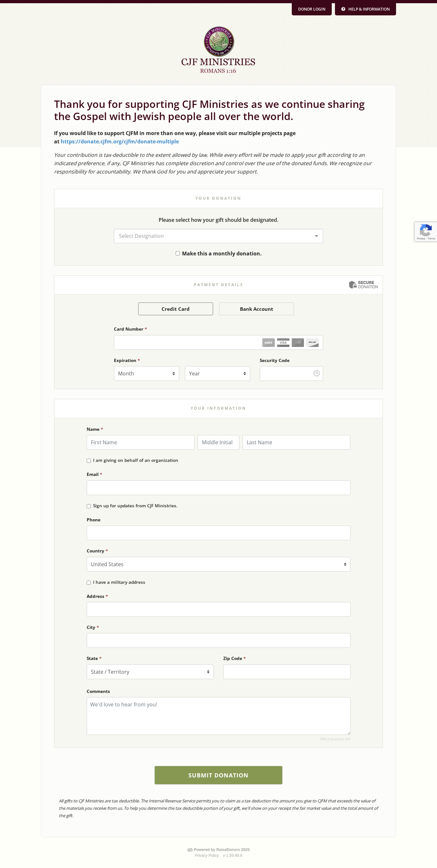The width and height of the screenshot is (437, 868).
Task: Click the Submit Donation button
Action: [218, 775]
